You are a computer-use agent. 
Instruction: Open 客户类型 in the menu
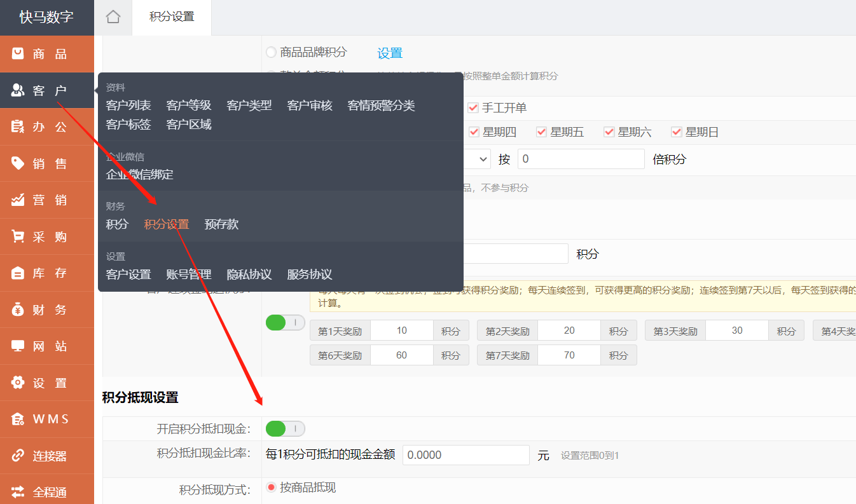click(249, 106)
